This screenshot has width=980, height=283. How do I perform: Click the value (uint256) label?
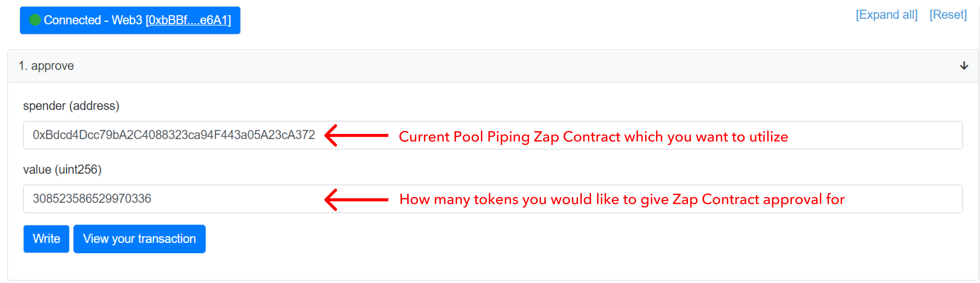(x=63, y=169)
